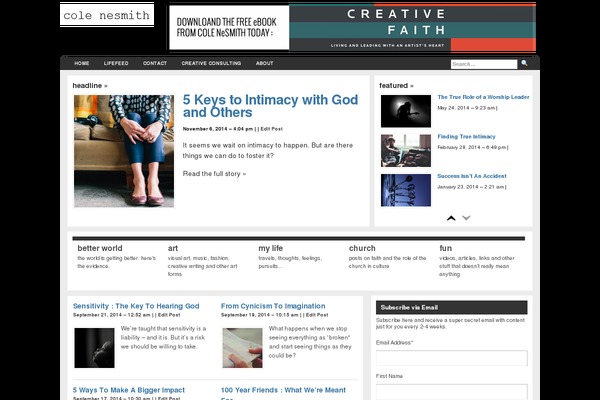Open the 'fun' category
The height and width of the screenshot is (400, 600).
coord(445,248)
